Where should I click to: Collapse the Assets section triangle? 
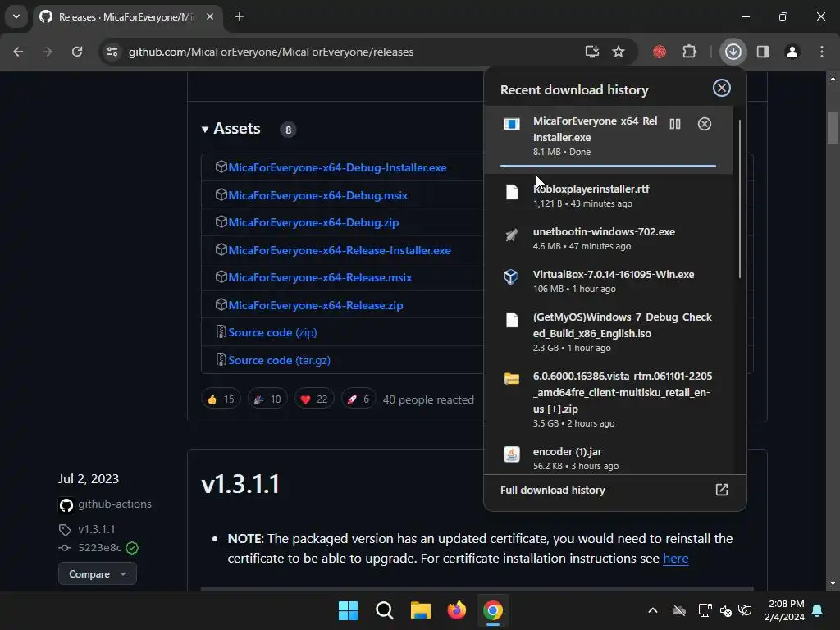pos(204,129)
